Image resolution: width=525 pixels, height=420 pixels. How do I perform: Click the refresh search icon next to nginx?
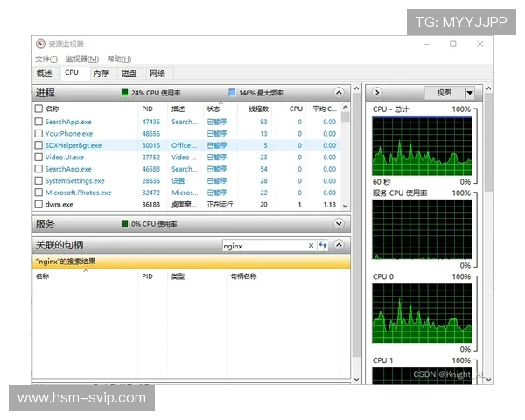(x=322, y=246)
